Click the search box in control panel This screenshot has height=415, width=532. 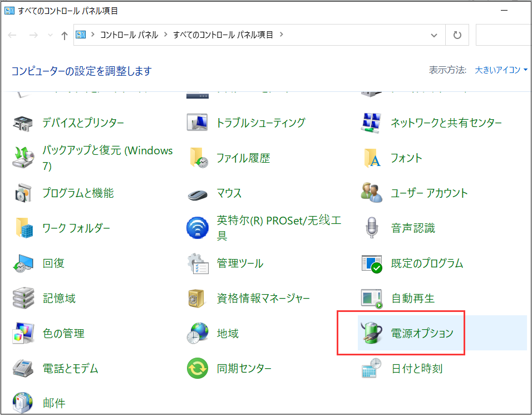(x=504, y=35)
